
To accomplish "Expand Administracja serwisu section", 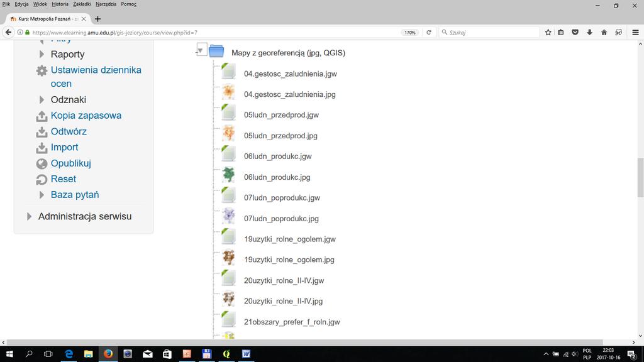I will coord(29,216).
